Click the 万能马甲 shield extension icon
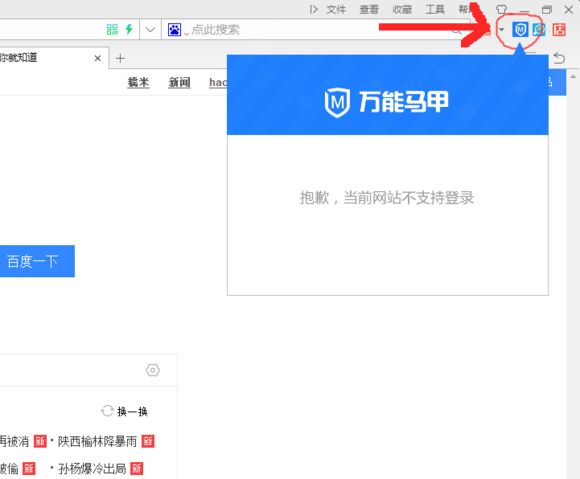 520,29
